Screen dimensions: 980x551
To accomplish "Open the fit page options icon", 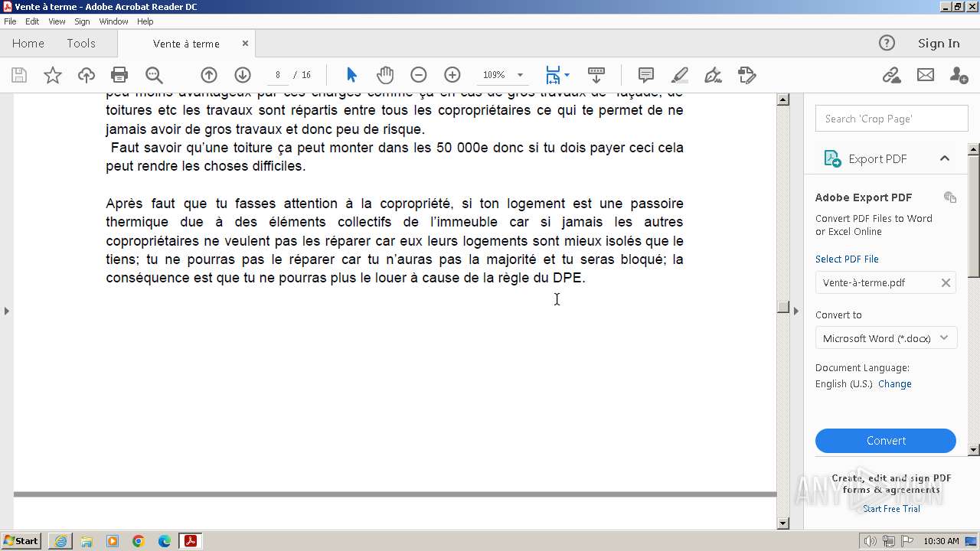I will click(557, 75).
